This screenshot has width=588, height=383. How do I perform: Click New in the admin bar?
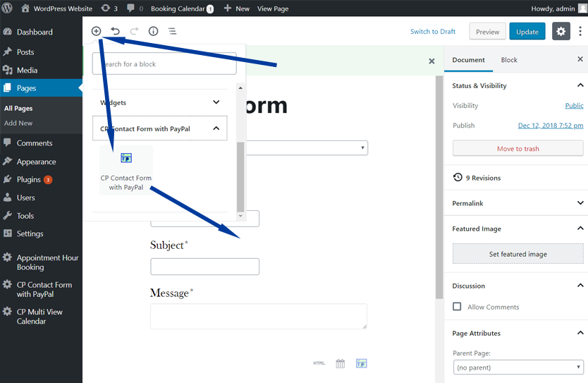click(x=237, y=8)
